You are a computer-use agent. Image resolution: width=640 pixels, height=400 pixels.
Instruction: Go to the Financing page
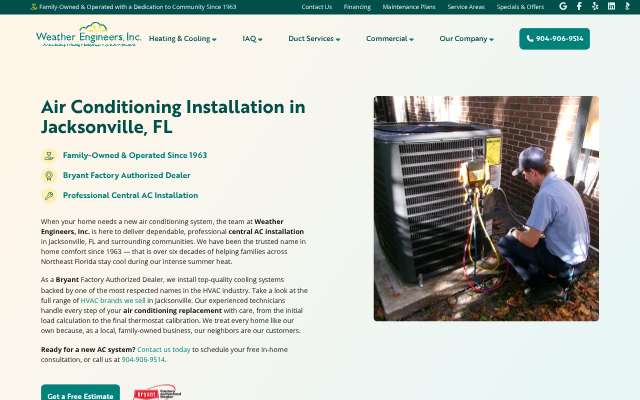pyautogui.click(x=357, y=7)
